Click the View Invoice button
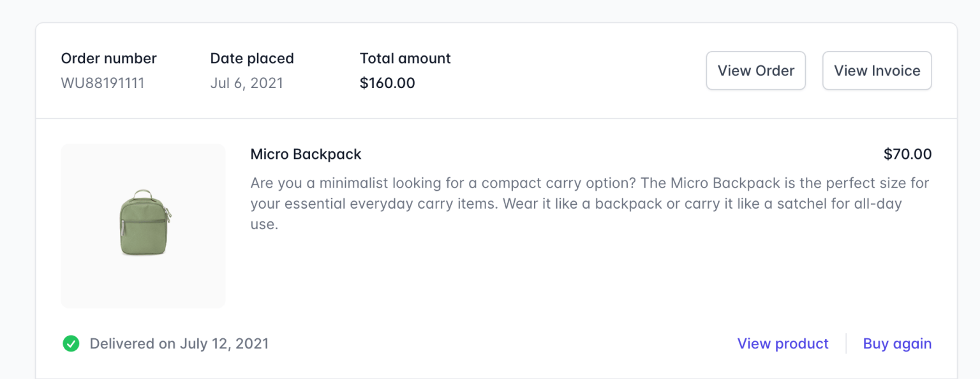 [877, 71]
